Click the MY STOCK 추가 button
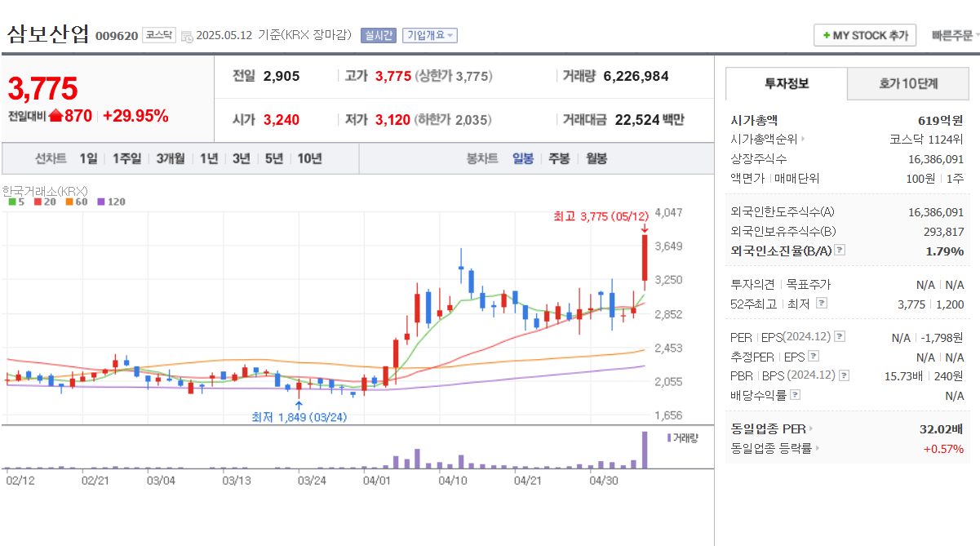The image size is (980, 546). click(865, 35)
